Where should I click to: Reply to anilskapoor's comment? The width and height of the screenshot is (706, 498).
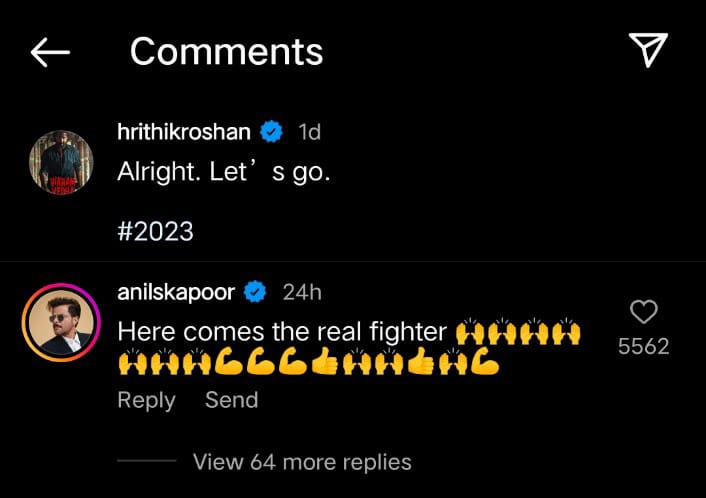146,400
